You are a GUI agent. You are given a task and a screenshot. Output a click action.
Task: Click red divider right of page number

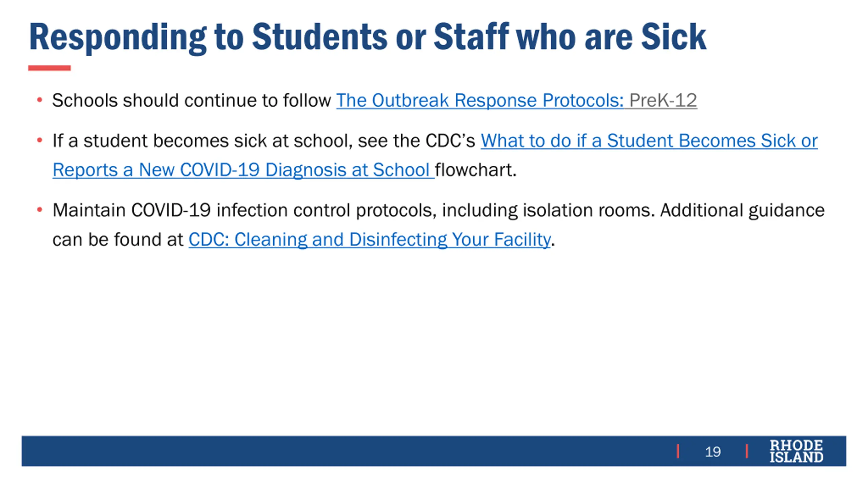pyautogui.click(x=747, y=451)
